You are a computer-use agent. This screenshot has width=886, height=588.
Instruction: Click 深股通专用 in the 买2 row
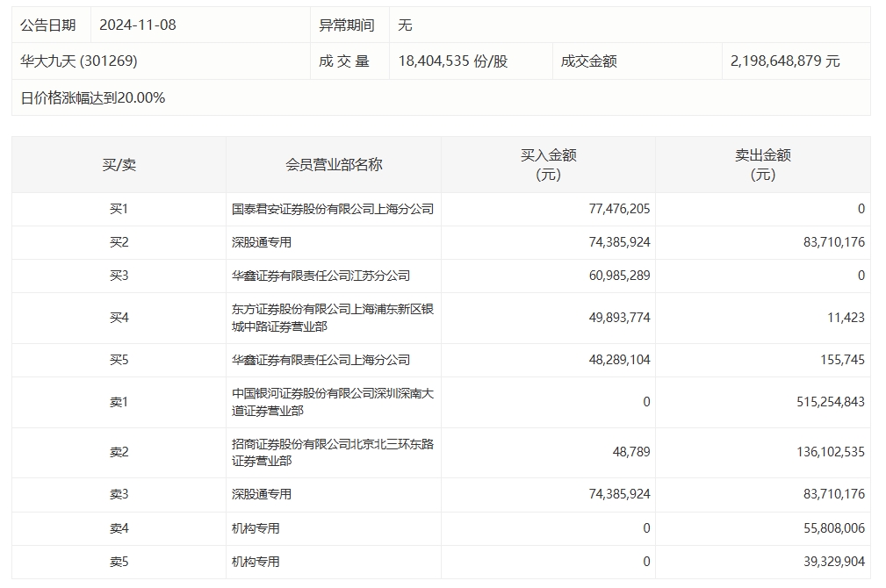(x=262, y=243)
